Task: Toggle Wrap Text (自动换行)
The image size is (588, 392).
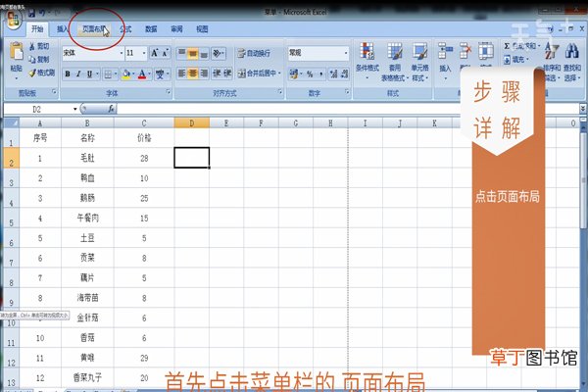Action: 254,53
